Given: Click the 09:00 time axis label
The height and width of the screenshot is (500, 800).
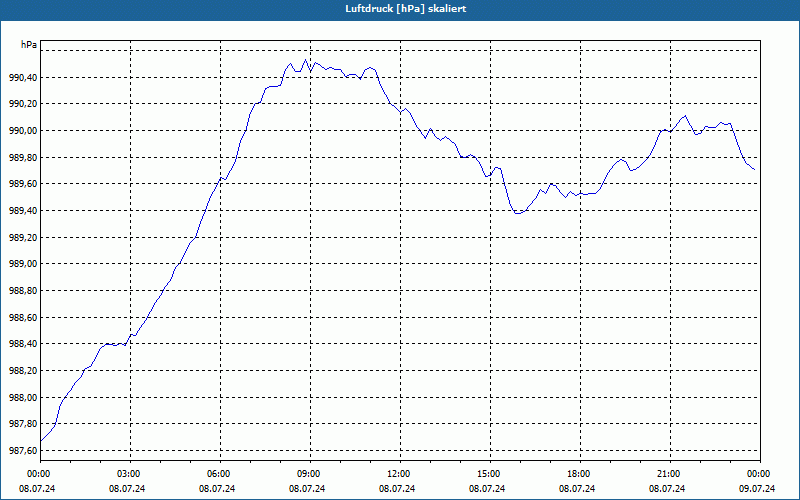Looking at the screenshot, I should point(310,474).
